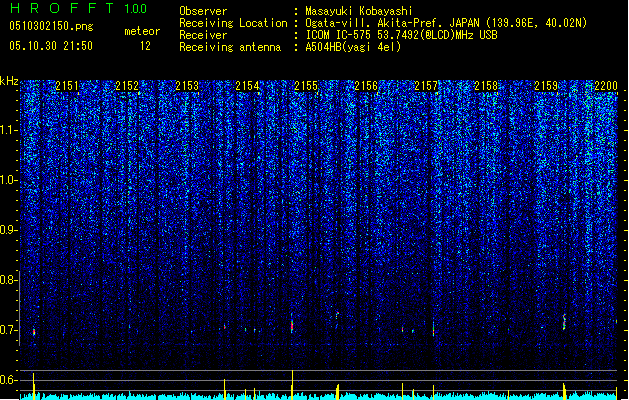629x400 pixels.
Task: Click the cyan noise-level strip at the bottom
Action: [x=319, y=396]
